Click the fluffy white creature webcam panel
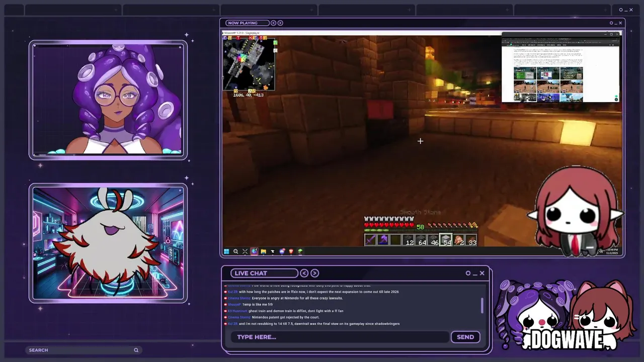Viewport: 644px width, 362px height. pos(108,244)
